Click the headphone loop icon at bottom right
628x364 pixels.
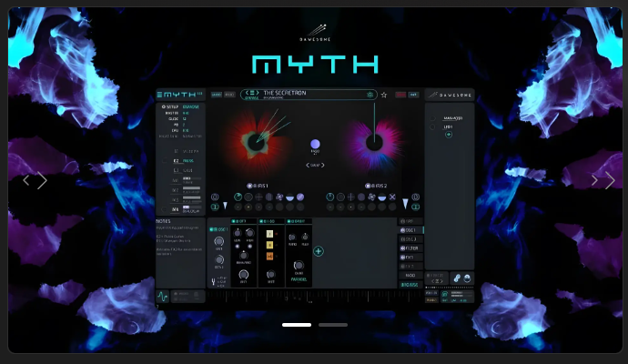click(x=444, y=294)
